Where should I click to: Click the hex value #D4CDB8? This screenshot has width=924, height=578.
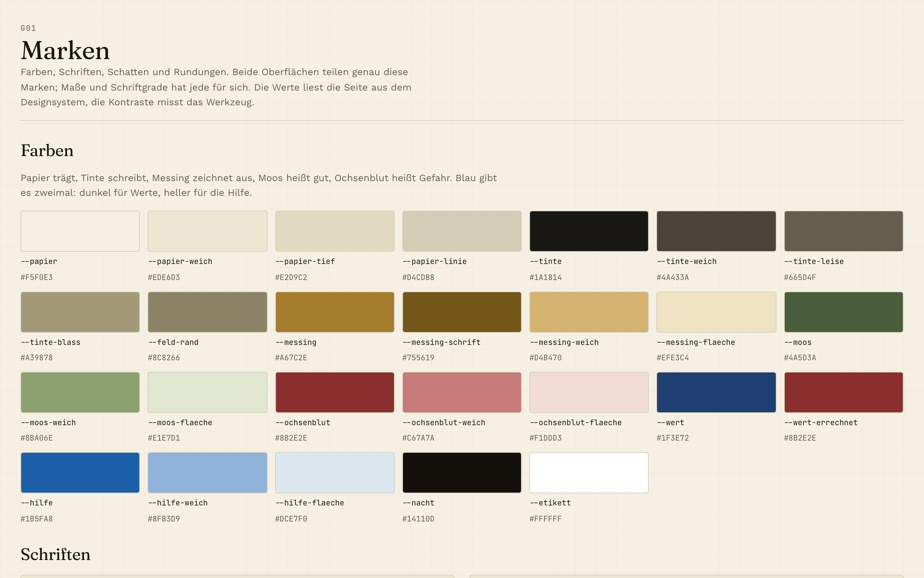[418, 277]
